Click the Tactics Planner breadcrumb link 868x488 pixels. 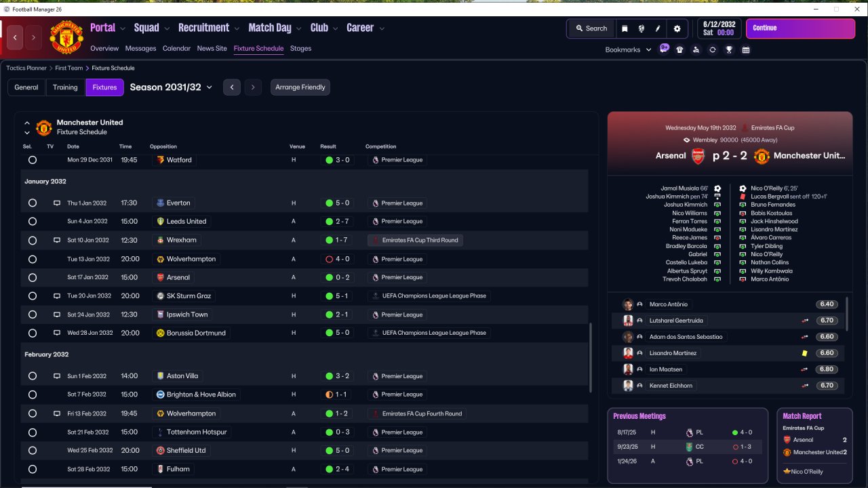(26, 68)
